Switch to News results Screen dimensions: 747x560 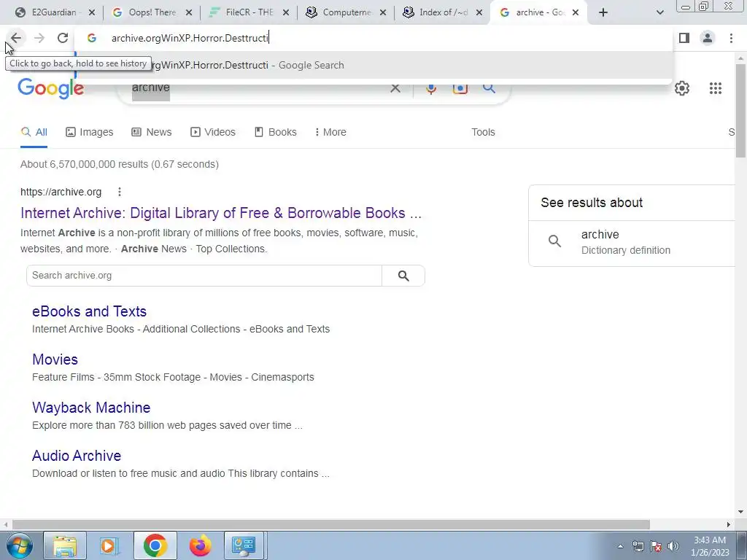point(152,133)
